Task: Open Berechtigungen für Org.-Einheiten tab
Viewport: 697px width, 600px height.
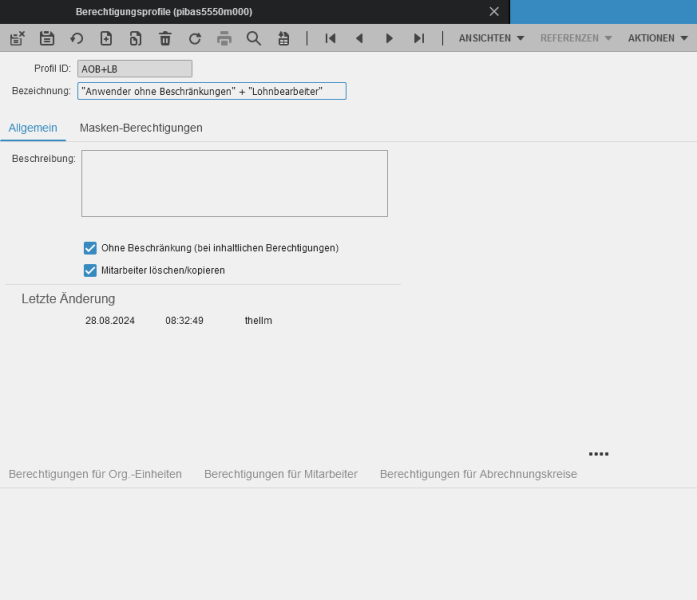Action: [x=95, y=474]
